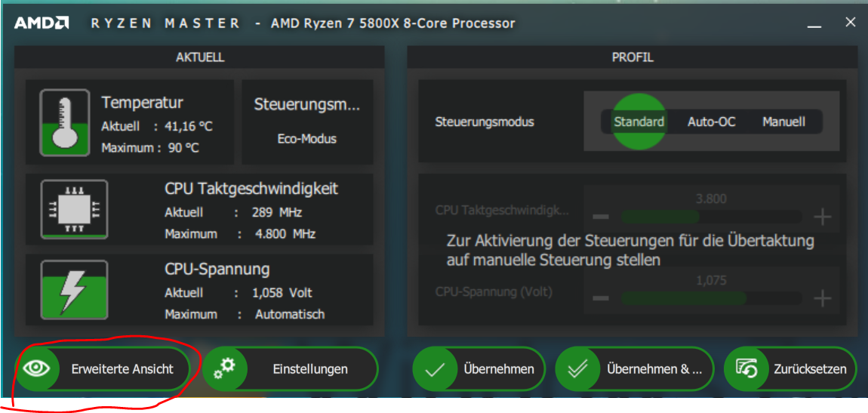Click Zurücksetzen to reset profile
The width and height of the screenshot is (868, 413).
(790, 368)
